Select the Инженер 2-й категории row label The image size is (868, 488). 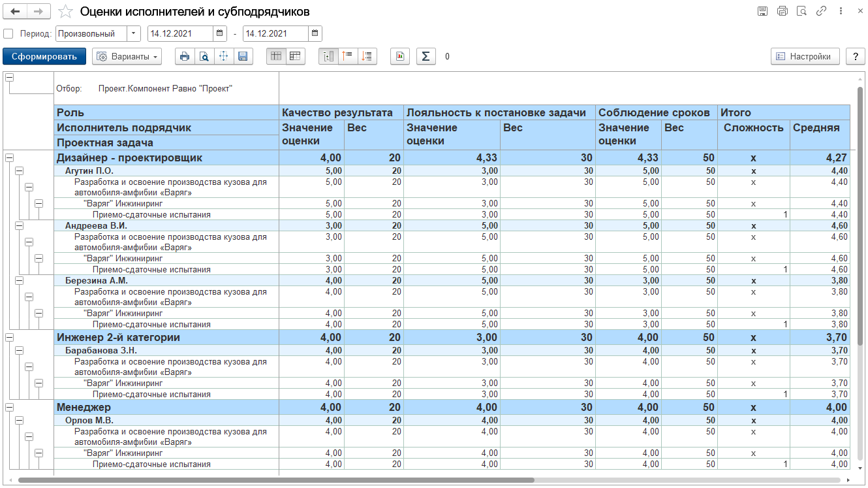(x=118, y=338)
